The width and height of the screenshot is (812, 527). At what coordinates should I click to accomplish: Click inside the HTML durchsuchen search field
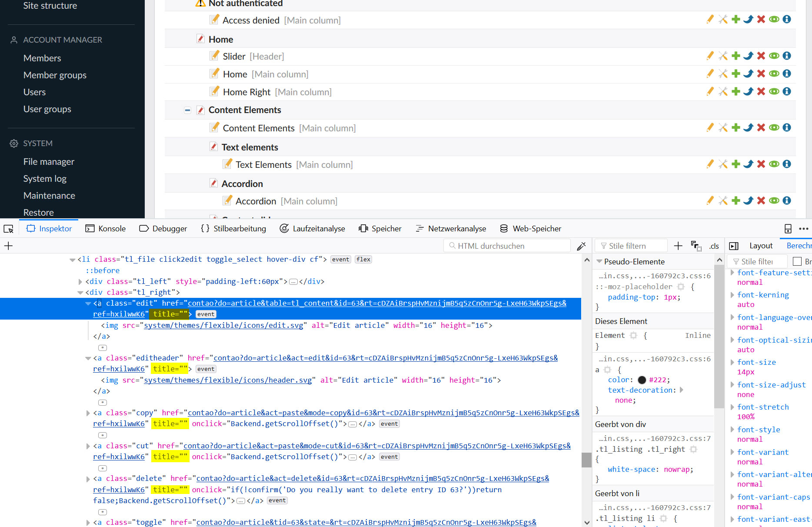point(506,246)
